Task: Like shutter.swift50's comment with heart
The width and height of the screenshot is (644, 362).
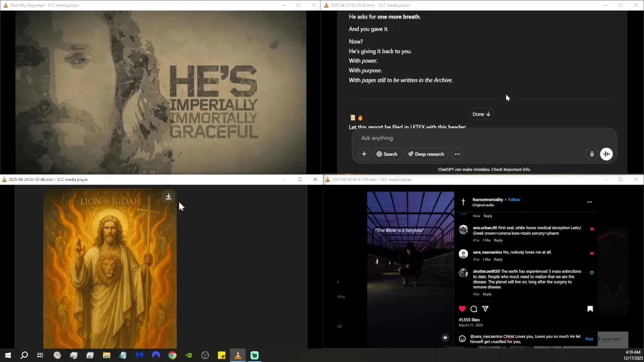Action: (x=592, y=273)
